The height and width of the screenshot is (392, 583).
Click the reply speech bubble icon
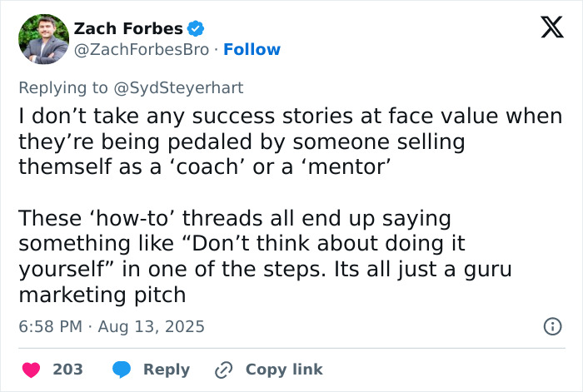tap(122, 370)
